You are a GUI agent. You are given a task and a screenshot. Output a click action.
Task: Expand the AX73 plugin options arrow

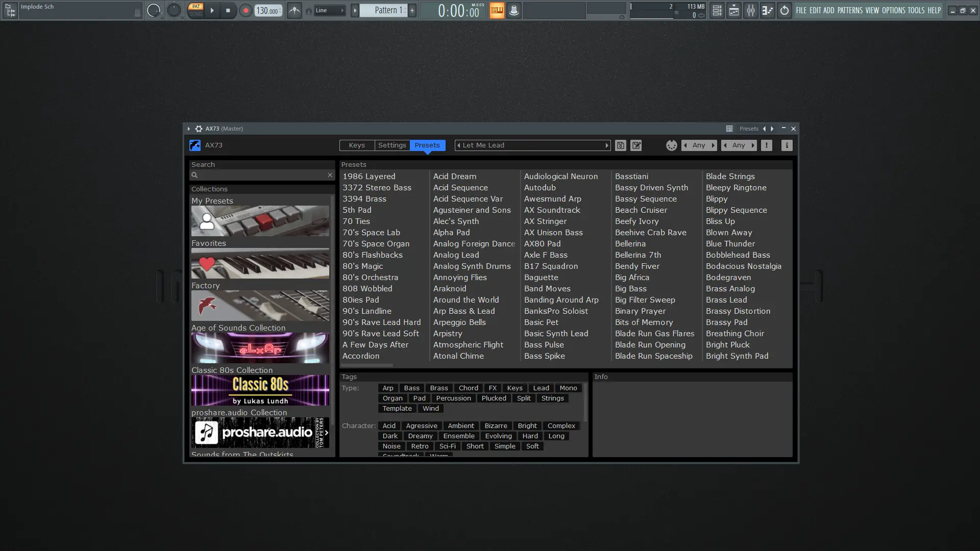coord(188,129)
